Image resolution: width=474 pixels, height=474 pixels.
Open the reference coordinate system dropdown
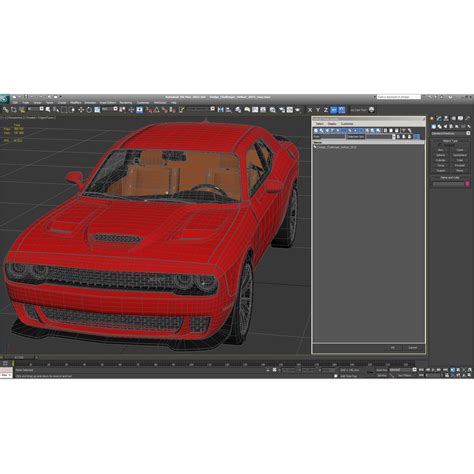click(110, 109)
